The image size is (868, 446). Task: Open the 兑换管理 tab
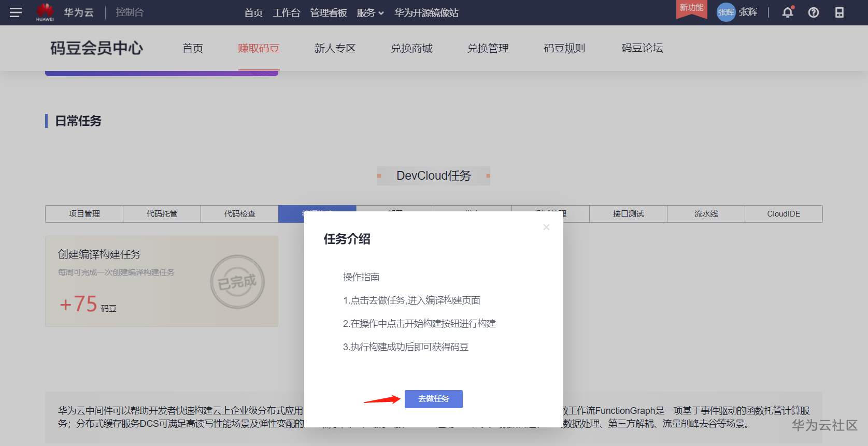click(488, 48)
